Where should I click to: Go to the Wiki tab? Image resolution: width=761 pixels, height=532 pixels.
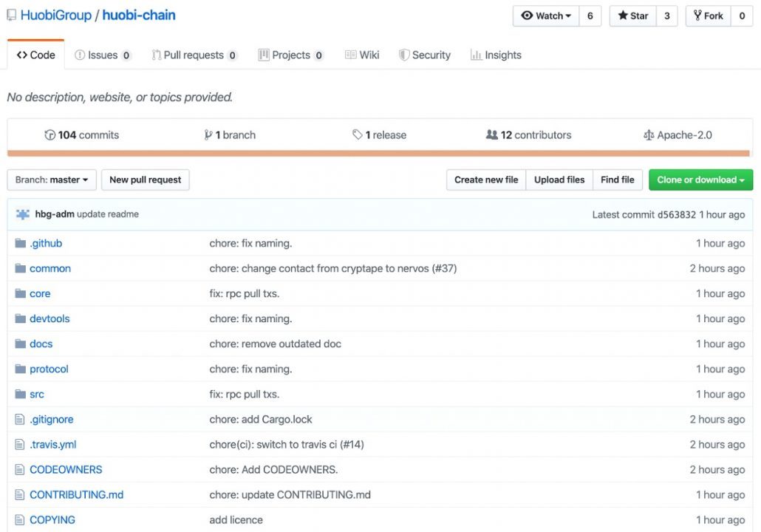tap(362, 55)
